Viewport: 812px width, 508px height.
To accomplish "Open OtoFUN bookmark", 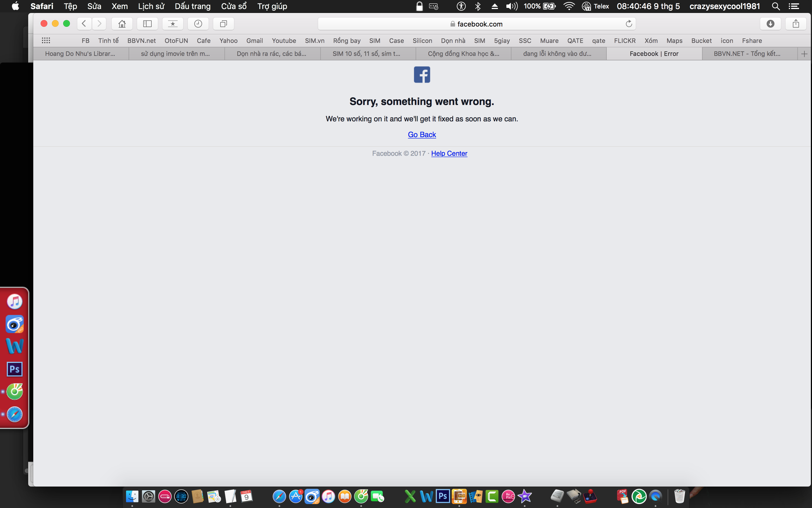I will (176, 41).
